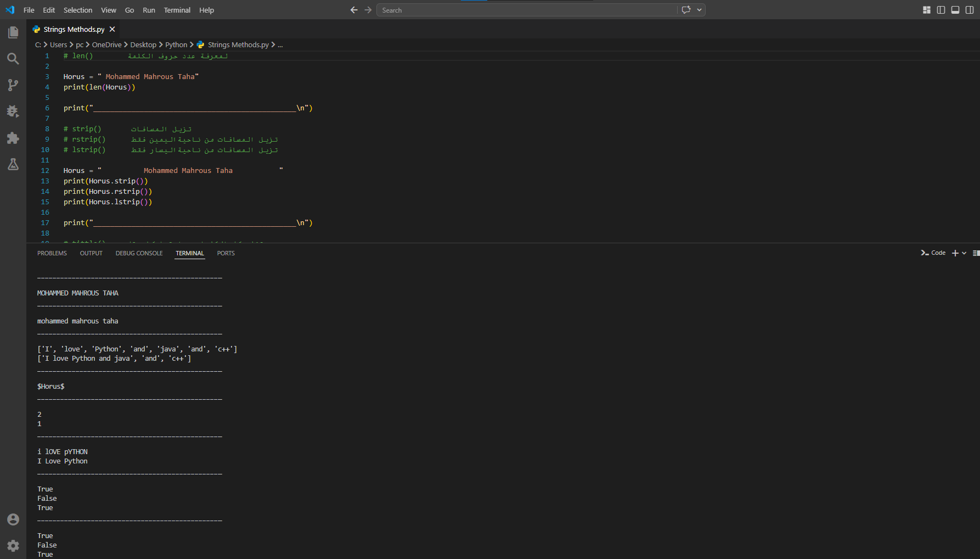980x559 pixels.
Task: Click the C: drive breadcrumb
Action: tap(38, 44)
